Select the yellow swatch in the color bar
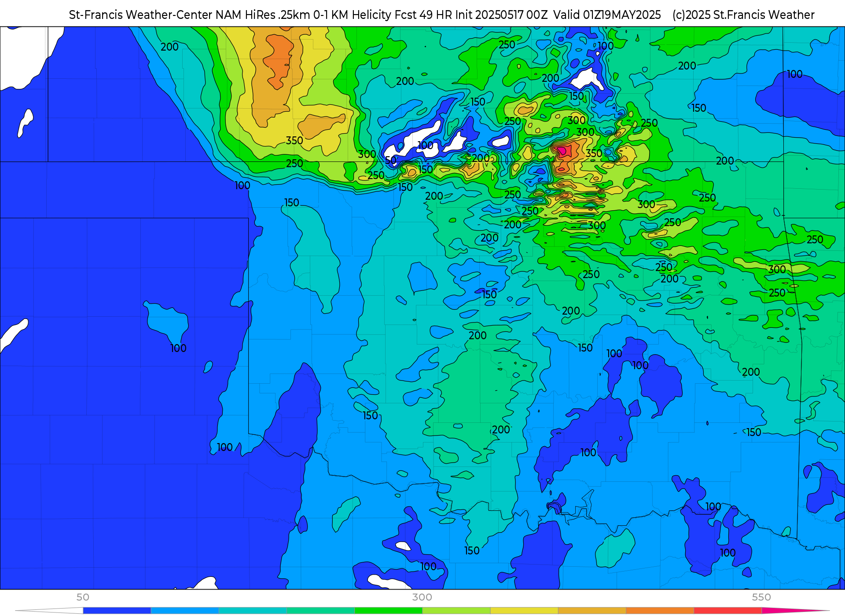This screenshot has width=845, height=616. point(524,611)
